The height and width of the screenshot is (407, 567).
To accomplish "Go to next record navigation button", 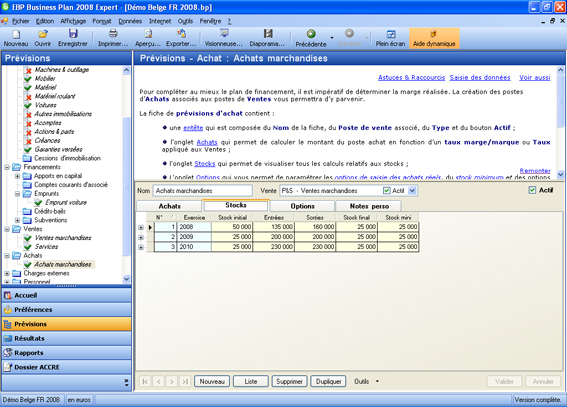I will pyautogui.click(x=172, y=381).
